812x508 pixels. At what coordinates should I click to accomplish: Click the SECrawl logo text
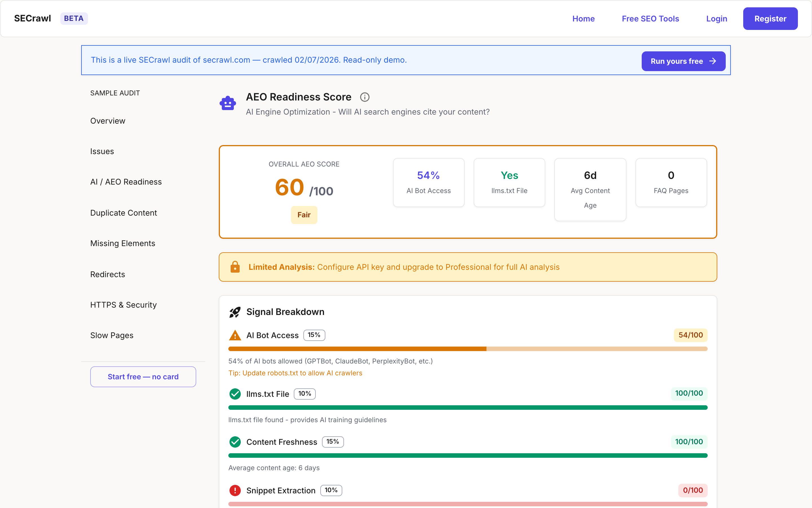coord(32,18)
